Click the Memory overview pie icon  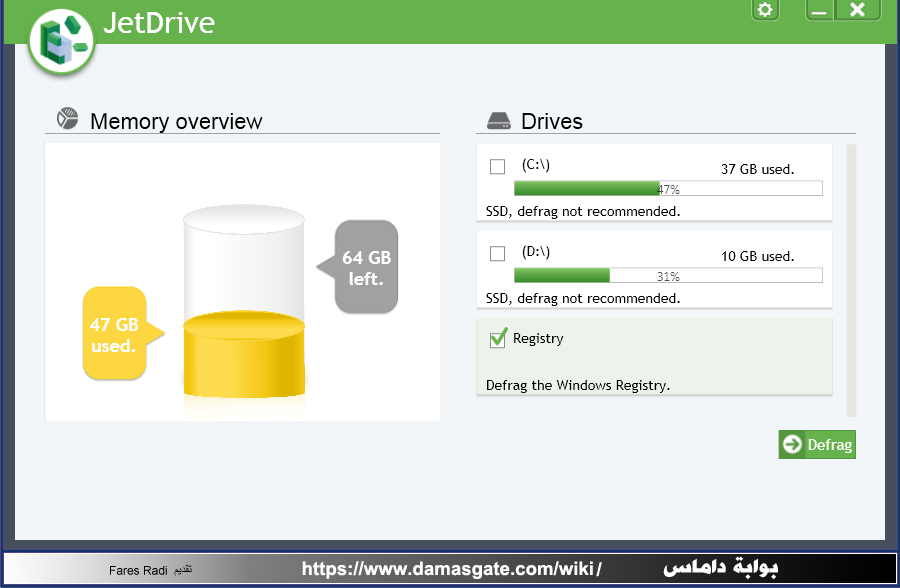[67, 118]
